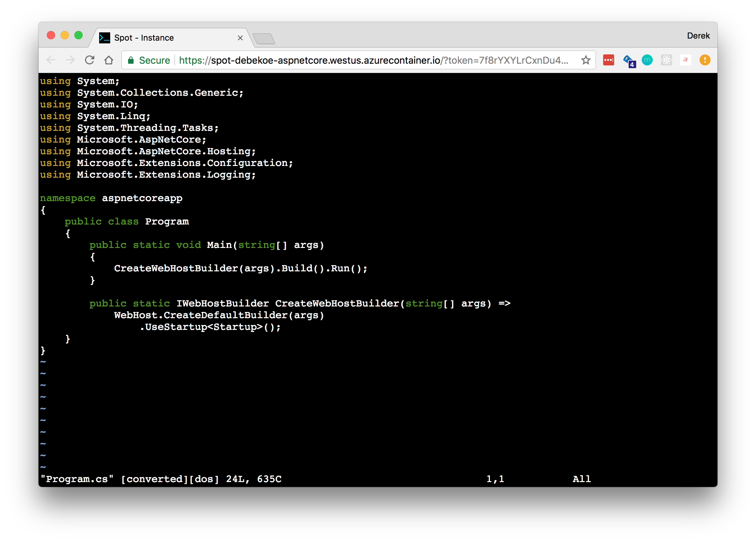Click the browser back arrow
This screenshot has width=756, height=542.
coord(51,60)
